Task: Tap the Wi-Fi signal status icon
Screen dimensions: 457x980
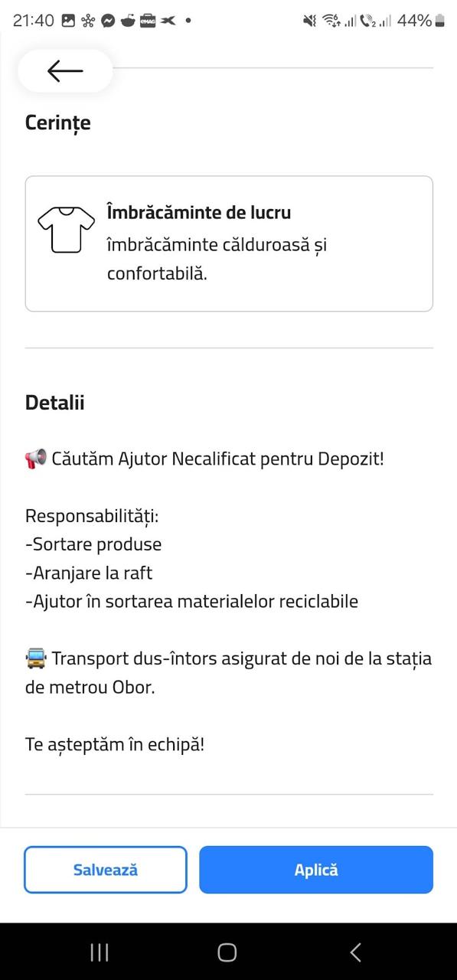Action: pos(331,21)
